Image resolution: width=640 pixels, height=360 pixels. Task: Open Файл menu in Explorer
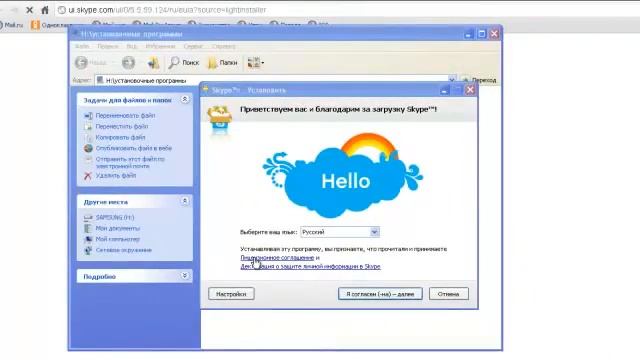(82, 47)
